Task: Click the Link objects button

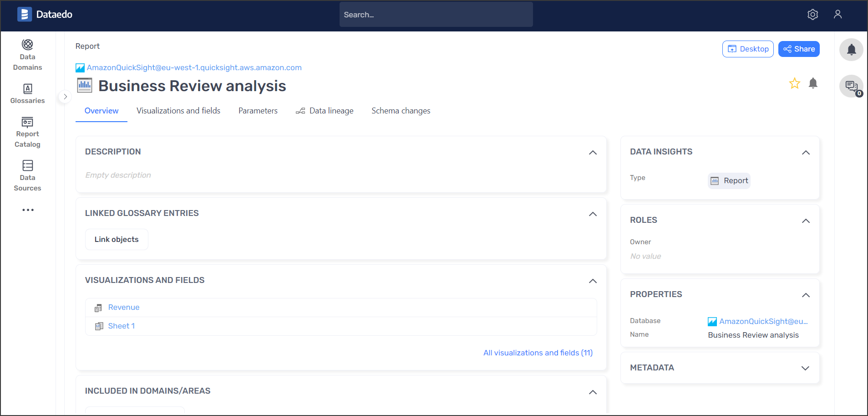Action: [117, 240]
